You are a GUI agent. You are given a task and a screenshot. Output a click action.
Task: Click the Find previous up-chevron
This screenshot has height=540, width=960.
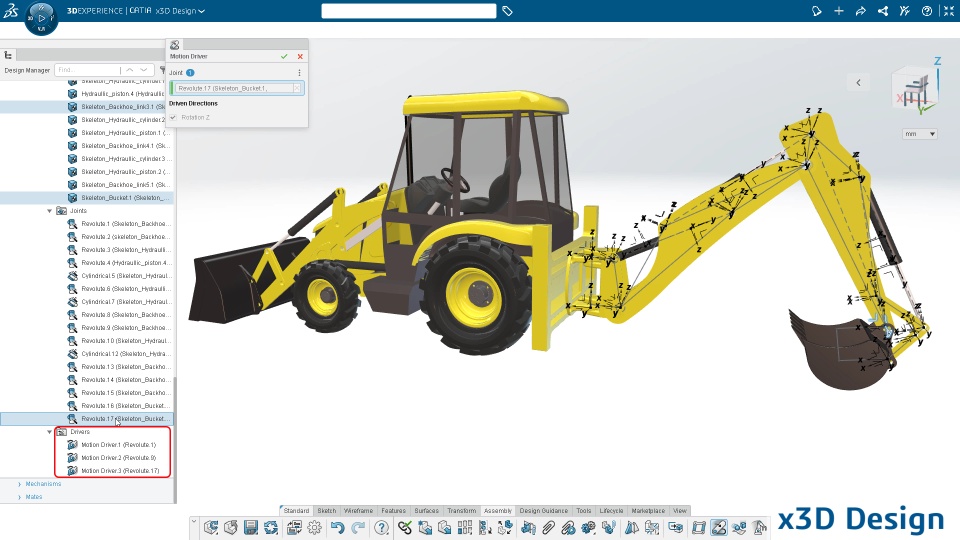coord(130,70)
